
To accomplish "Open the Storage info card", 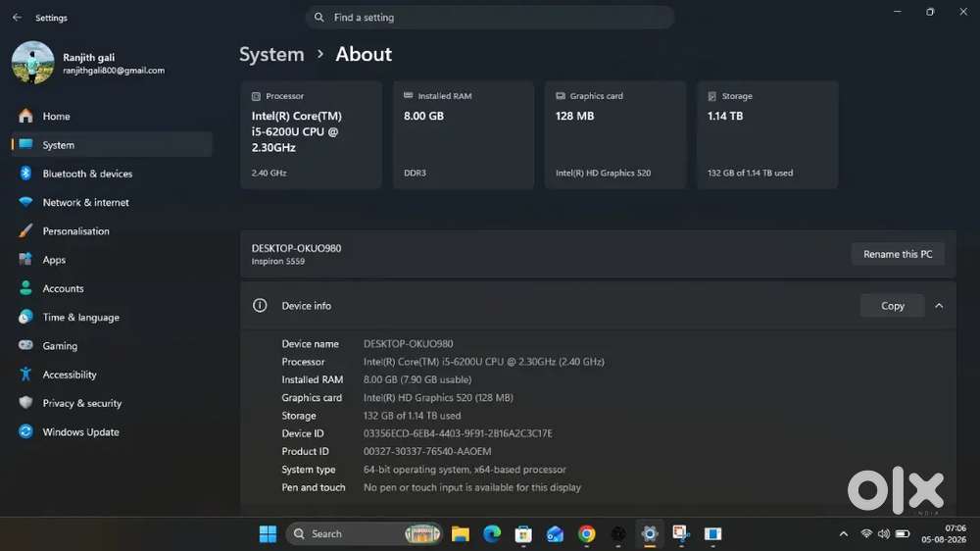I will (767, 134).
